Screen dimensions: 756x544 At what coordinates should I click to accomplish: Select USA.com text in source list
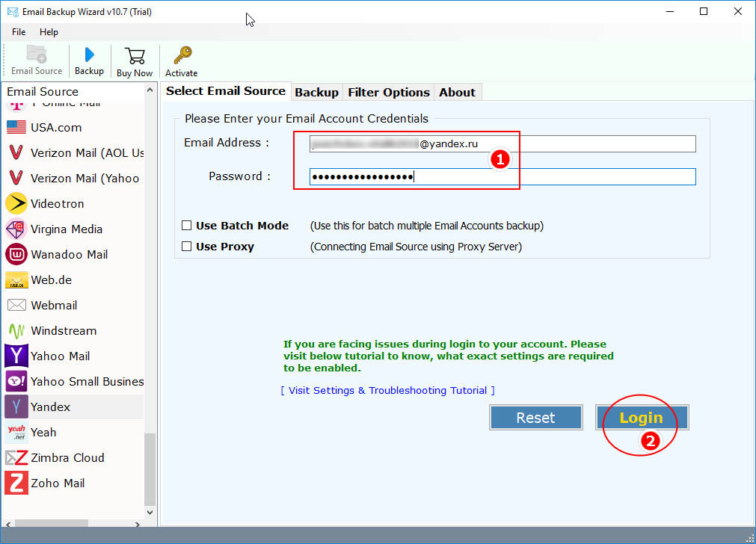point(56,128)
